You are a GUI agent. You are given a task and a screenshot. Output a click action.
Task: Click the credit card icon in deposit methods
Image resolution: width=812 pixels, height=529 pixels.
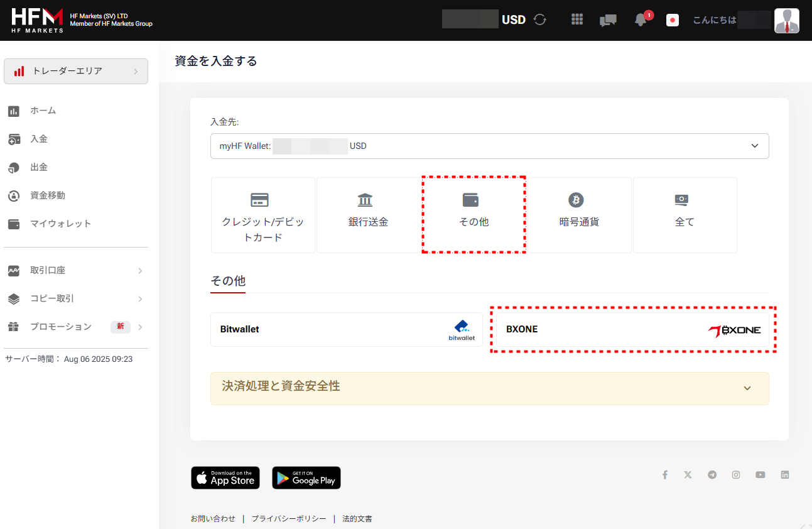[x=259, y=200]
